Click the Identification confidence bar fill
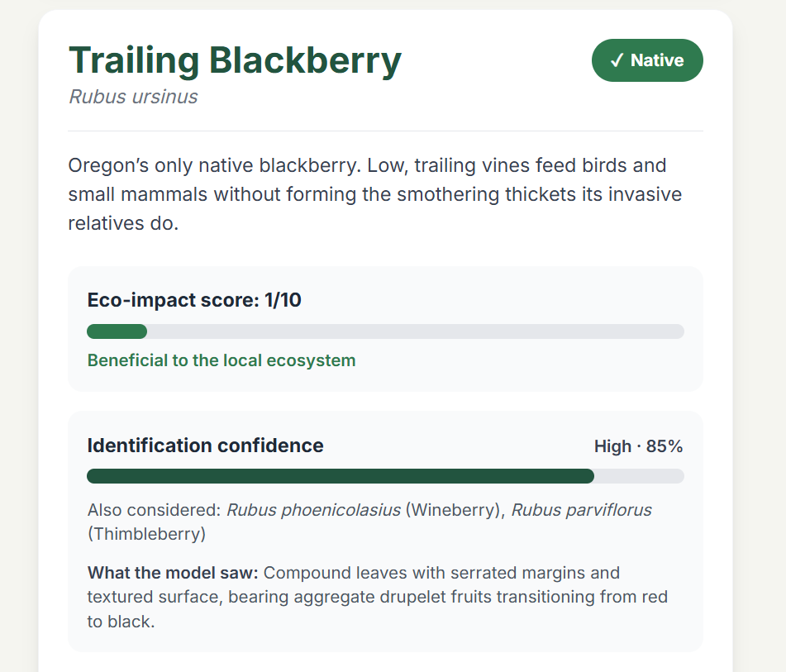 click(341, 476)
